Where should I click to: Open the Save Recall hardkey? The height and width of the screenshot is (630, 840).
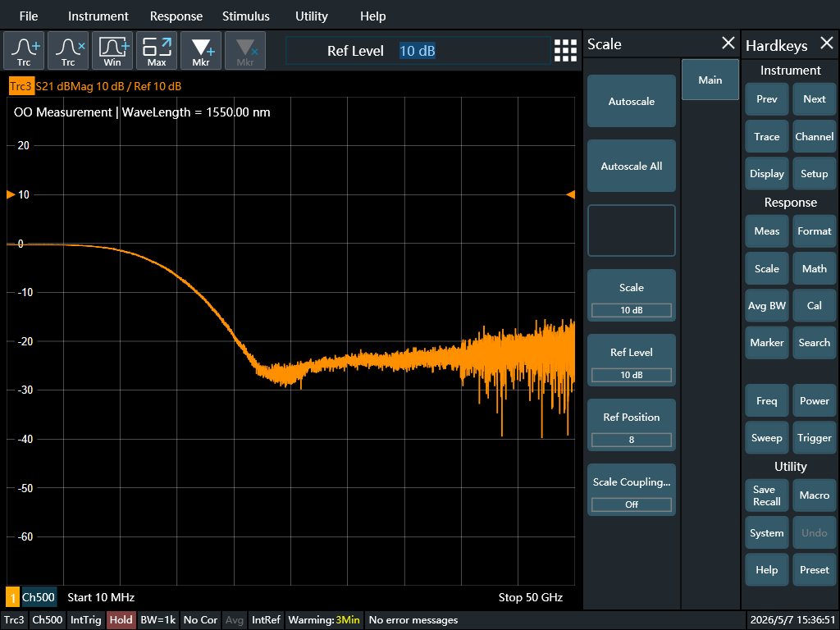[767, 495]
